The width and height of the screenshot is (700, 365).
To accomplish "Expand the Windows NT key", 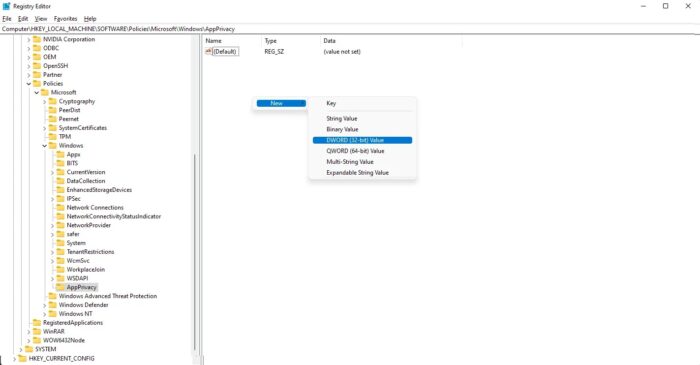I will [45, 314].
